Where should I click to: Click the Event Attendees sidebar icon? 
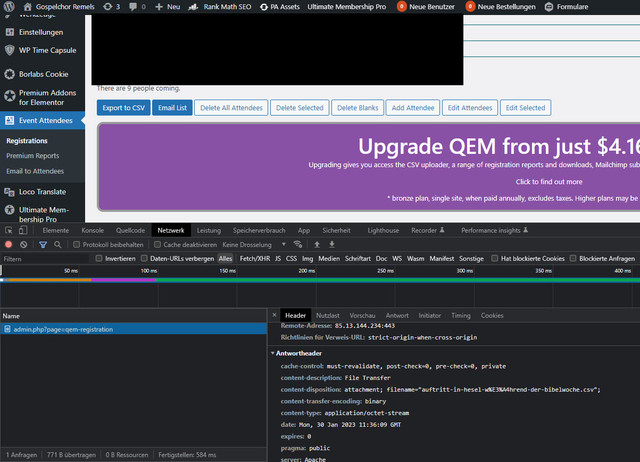click(10, 120)
